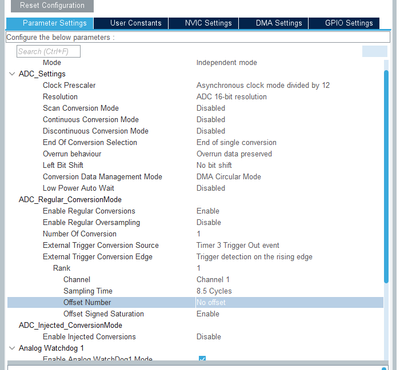This screenshot has width=400, height=370.
Task: Select the Continuous Conversion Mode label
Action: click(x=91, y=120)
